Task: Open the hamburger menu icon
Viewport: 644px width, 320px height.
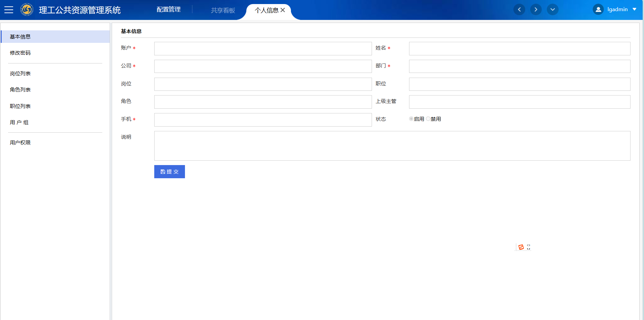Action: [x=9, y=10]
